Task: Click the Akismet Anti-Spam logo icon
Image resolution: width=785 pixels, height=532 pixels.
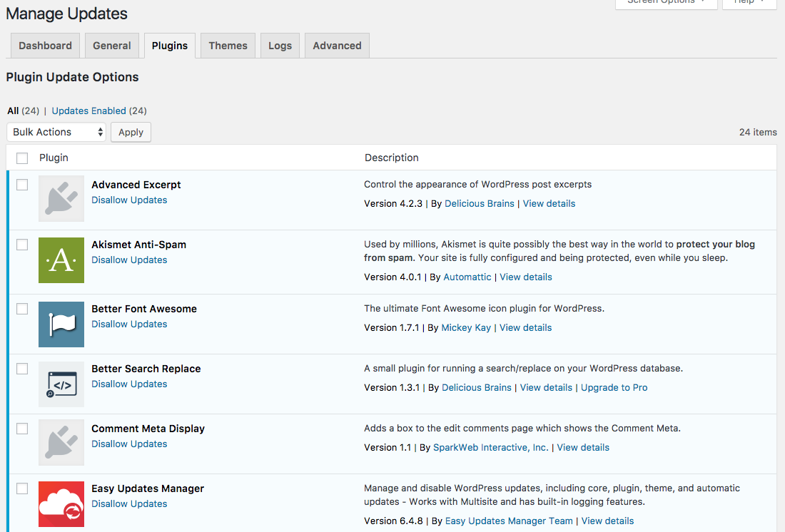Action: tap(61, 260)
